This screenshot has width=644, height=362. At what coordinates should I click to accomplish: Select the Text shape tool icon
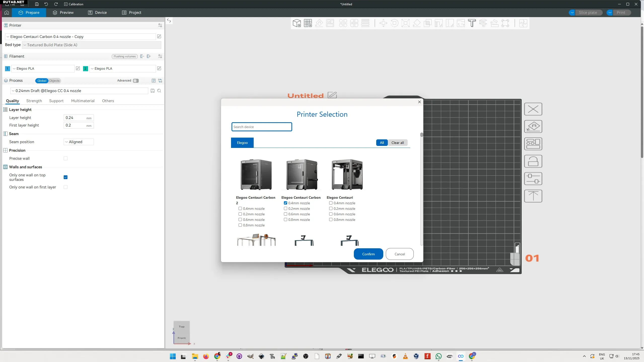[472, 23]
